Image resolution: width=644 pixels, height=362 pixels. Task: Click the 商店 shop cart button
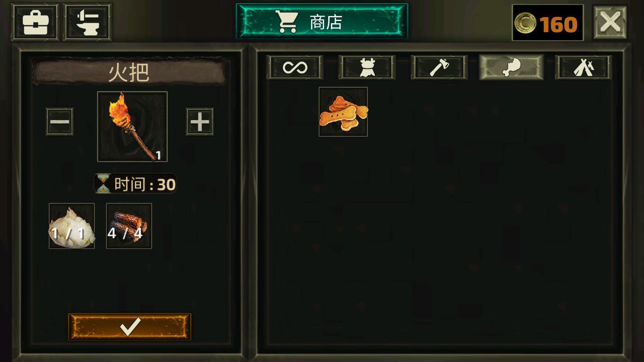coord(322,21)
